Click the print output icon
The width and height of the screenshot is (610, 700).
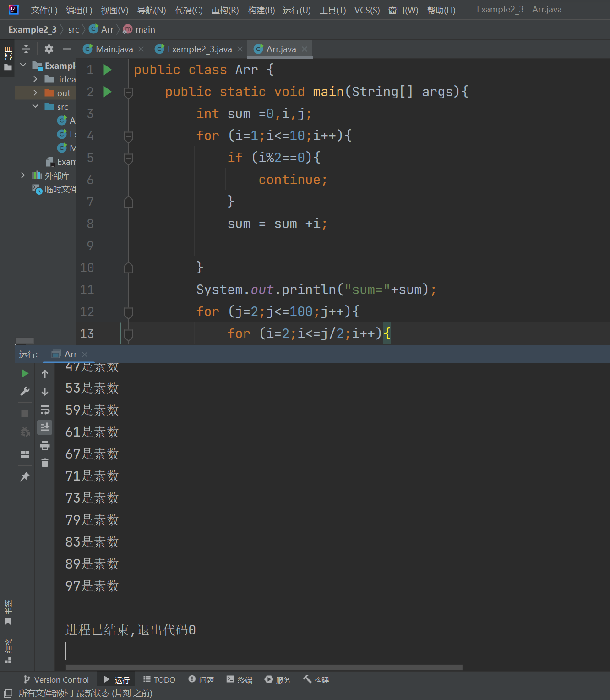[x=45, y=446]
